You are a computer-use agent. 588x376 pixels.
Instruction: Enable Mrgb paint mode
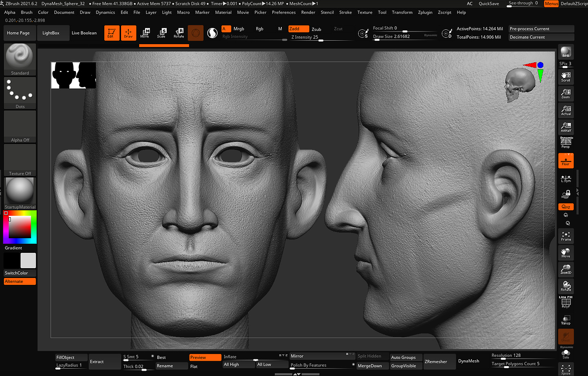click(239, 29)
